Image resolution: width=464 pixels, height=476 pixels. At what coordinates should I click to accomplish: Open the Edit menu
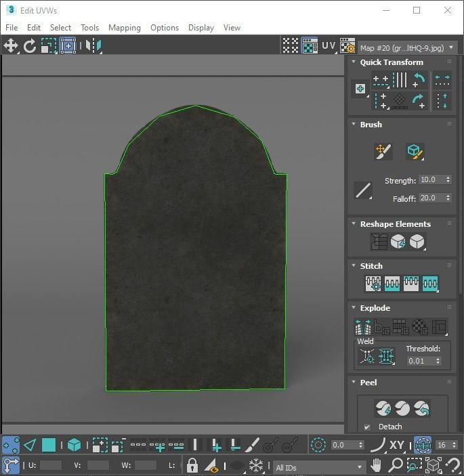(34, 28)
